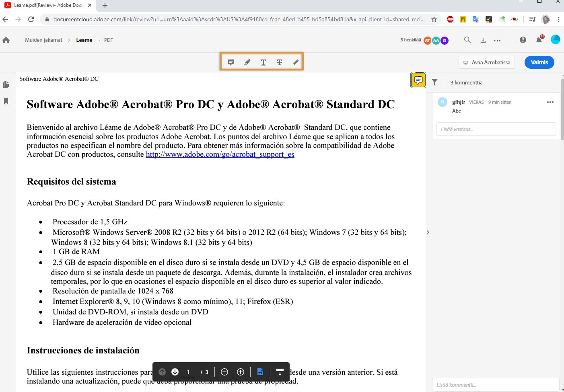The image size is (564, 392).
Task: Open search magnifier in document header
Action: click(467, 40)
